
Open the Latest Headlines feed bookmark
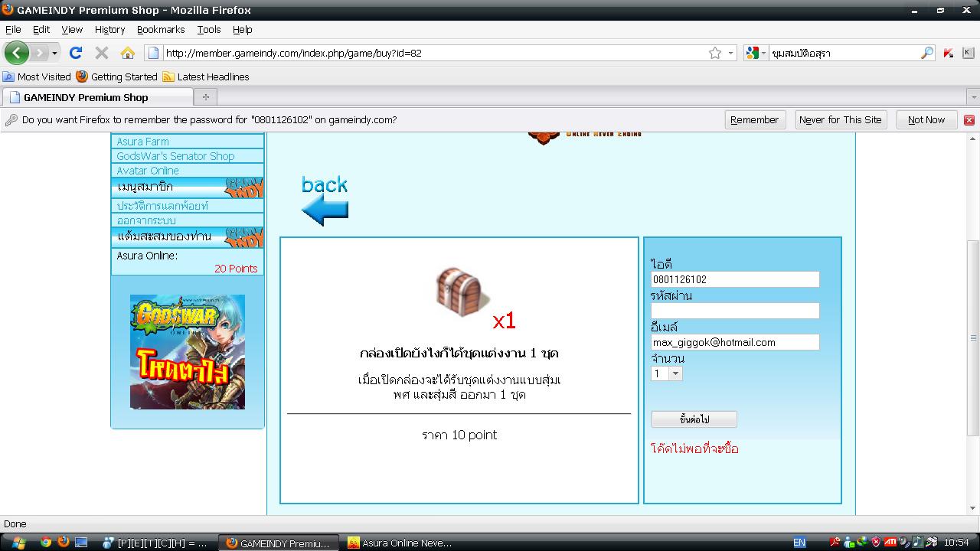click(206, 77)
